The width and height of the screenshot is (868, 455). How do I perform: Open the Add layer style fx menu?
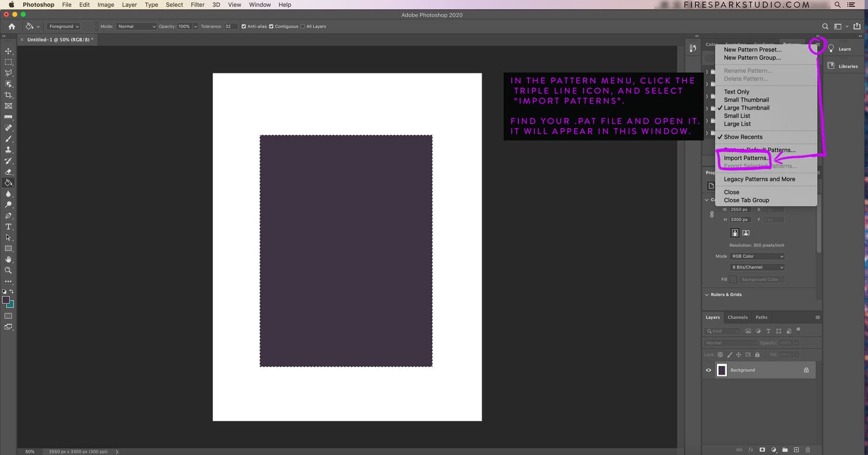751,450
